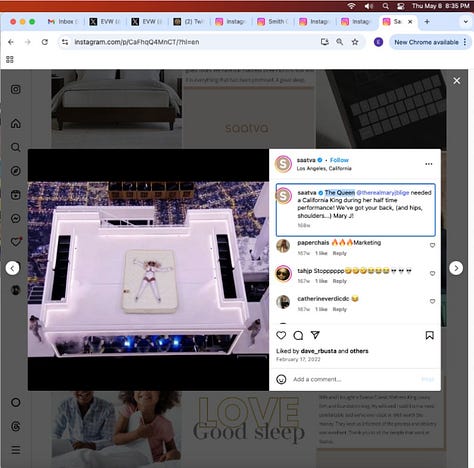474x468 pixels.
Task: Open Control Center in menu bar
Action: 401,6
